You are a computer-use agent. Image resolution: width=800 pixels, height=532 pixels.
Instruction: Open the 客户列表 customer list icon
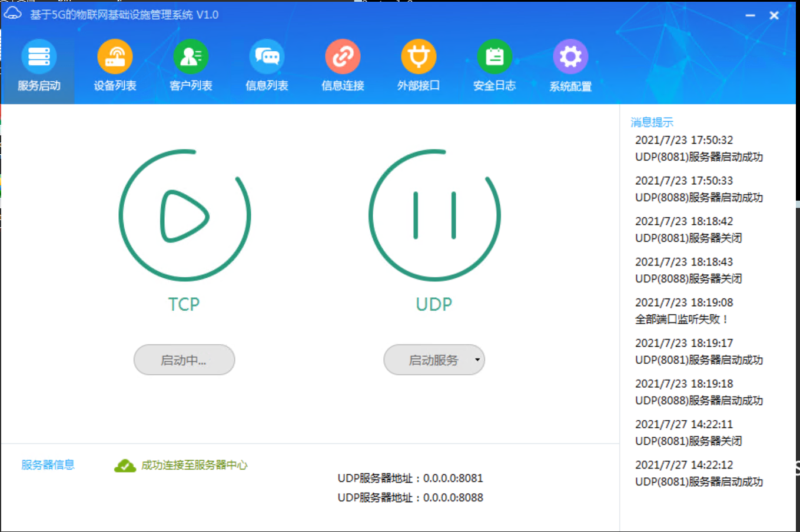point(191,57)
